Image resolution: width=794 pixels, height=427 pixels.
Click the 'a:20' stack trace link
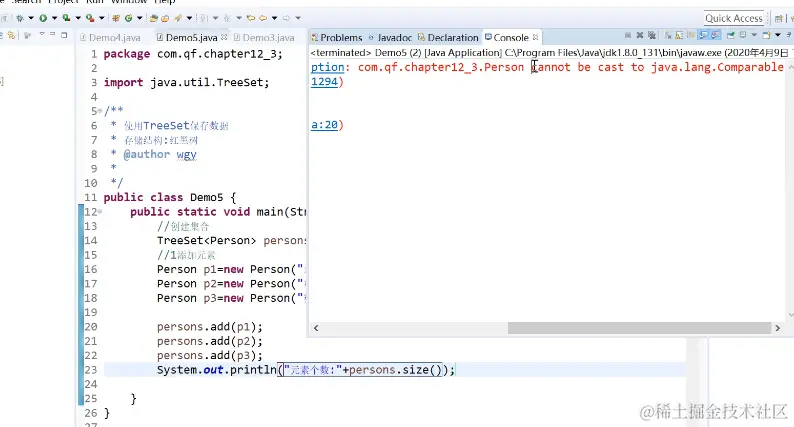pos(324,125)
